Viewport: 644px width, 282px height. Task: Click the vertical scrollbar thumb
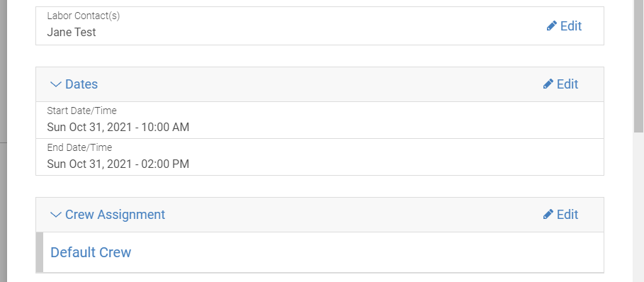coord(638,66)
